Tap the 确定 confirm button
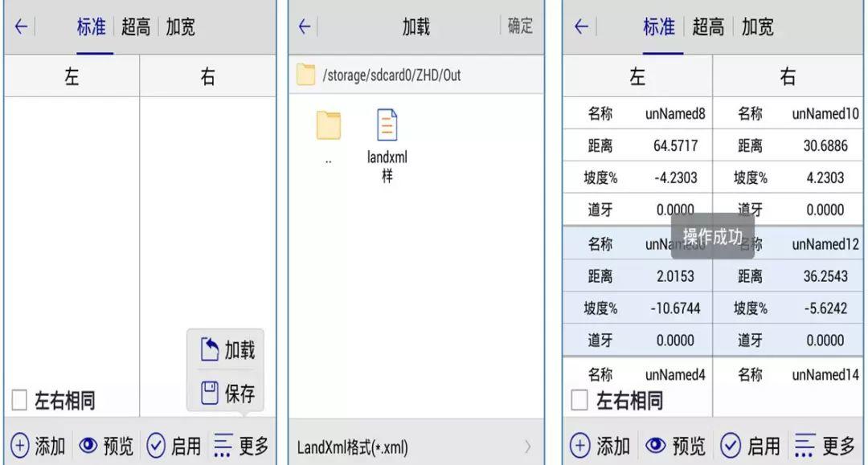Screen dimensions: 868x465 click(x=518, y=25)
